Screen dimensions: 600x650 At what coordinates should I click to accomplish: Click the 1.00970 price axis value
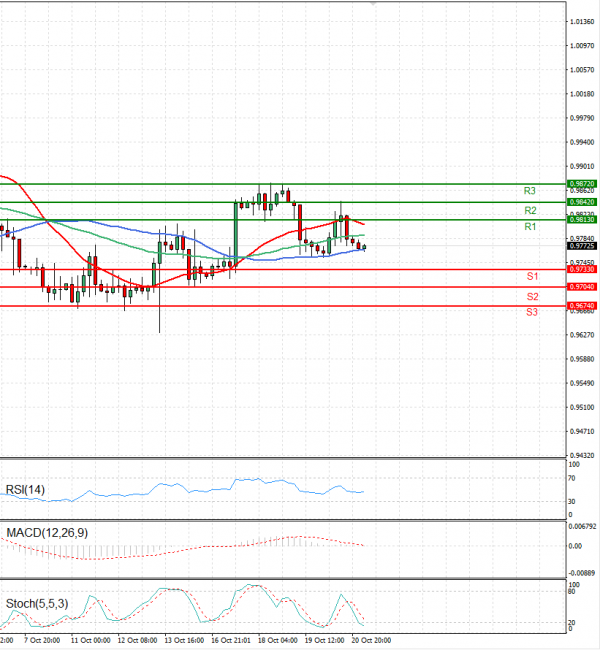[x=582, y=46]
